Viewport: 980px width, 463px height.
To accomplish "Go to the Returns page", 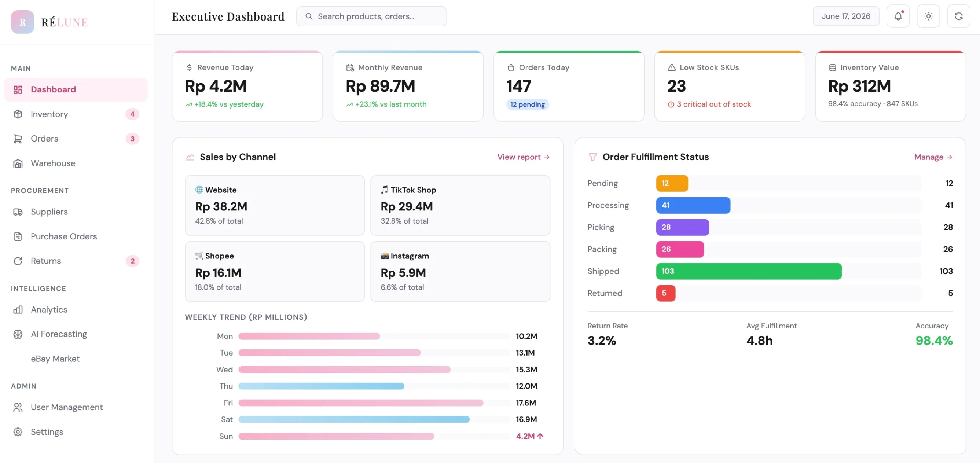I will tap(76, 261).
